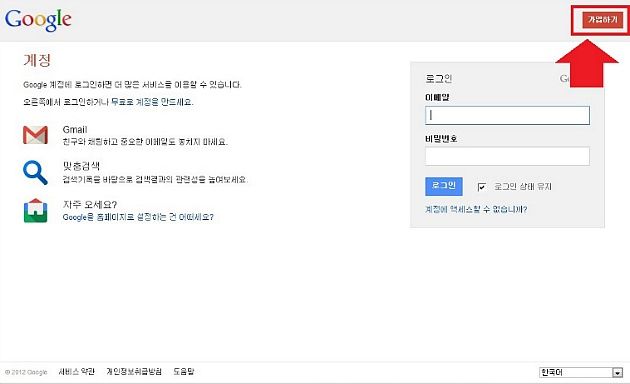The image size is (630, 384).
Task: Click the 2012 Google copyright text
Action: [26, 372]
